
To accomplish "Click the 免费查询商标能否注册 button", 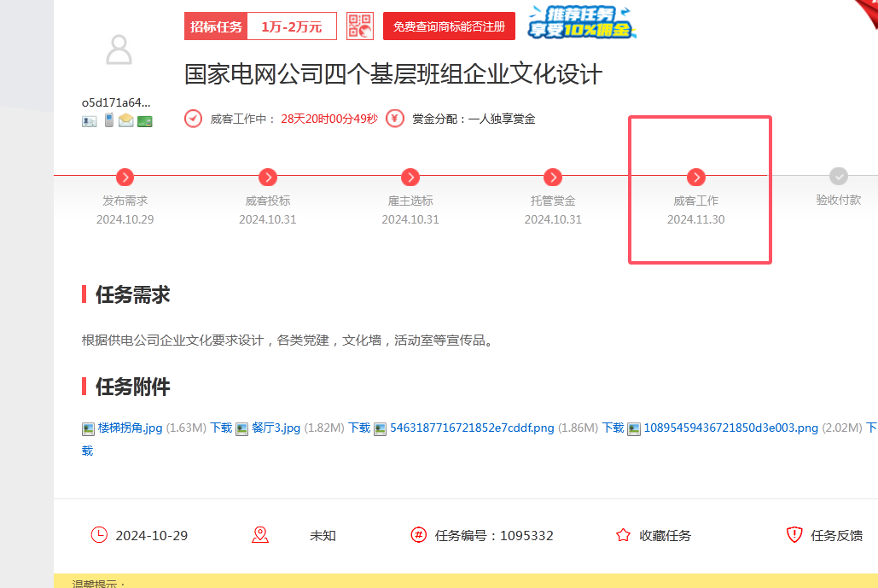I will tap(449, 26).
